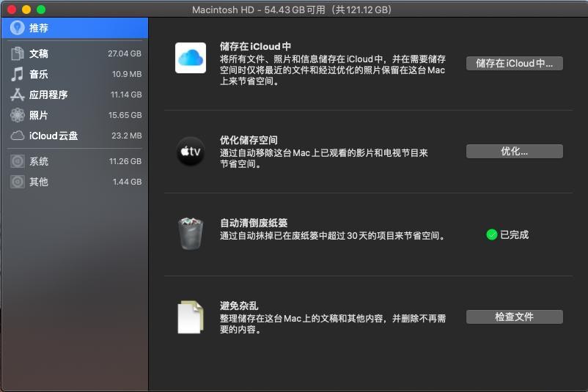Click the documents icon next to 文稿
Screen dimensions: 588x392
coord(18,53)
